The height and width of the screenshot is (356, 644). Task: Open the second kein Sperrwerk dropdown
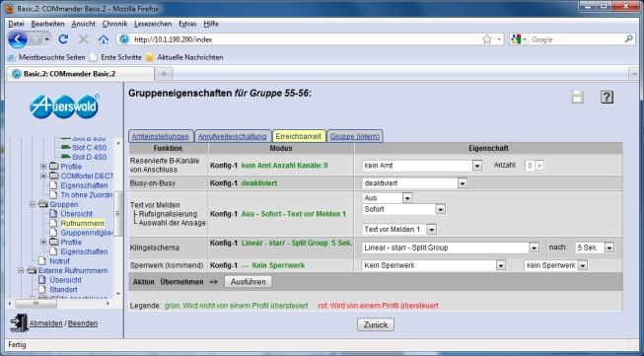coord(555,265)
